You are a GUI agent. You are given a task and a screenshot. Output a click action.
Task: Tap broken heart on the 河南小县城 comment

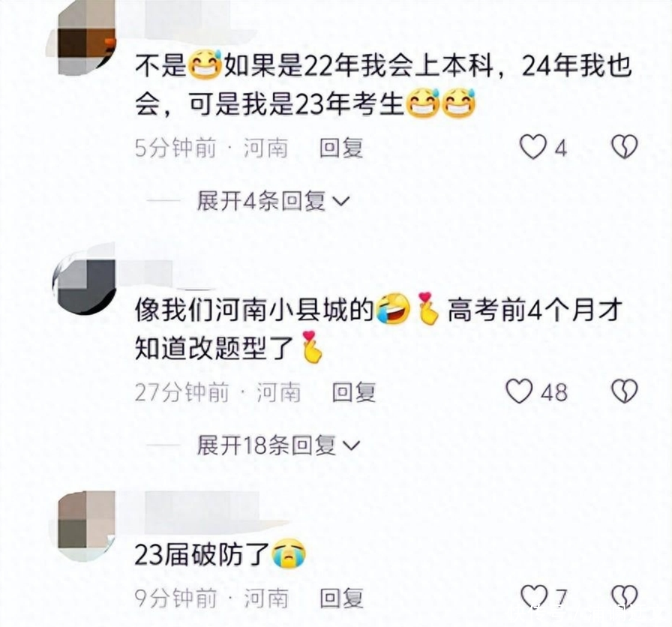[625, 391]
